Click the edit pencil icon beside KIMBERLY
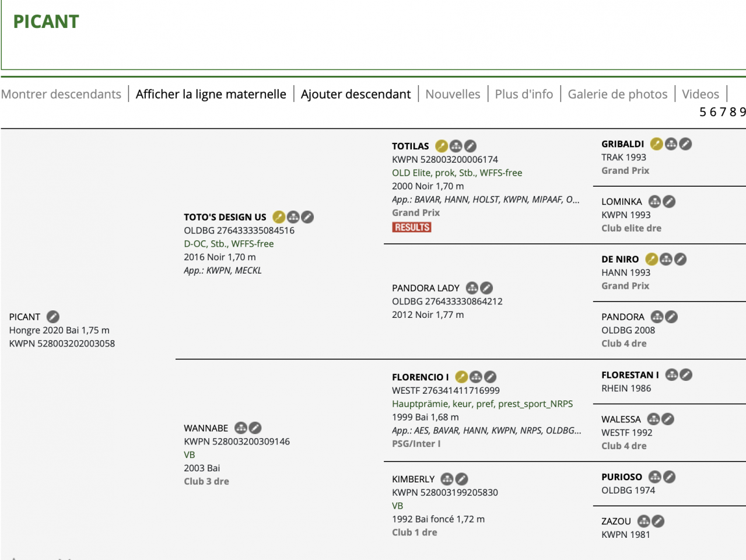746x560 pixels. click(461, 479)
